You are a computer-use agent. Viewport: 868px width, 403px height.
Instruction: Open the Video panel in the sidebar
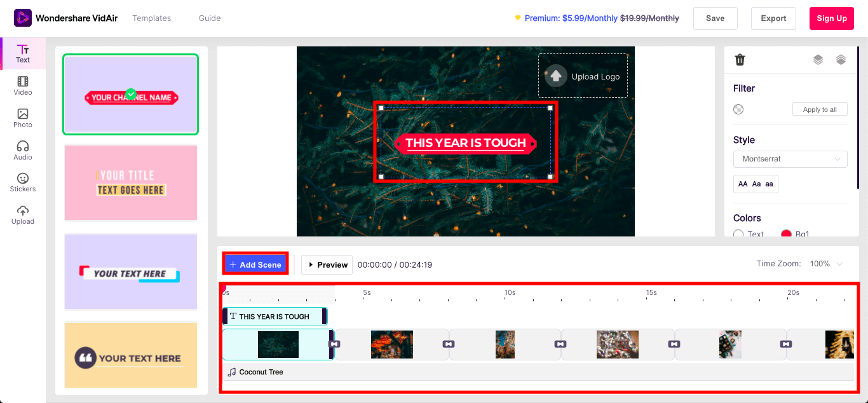[x=23, y=86]
